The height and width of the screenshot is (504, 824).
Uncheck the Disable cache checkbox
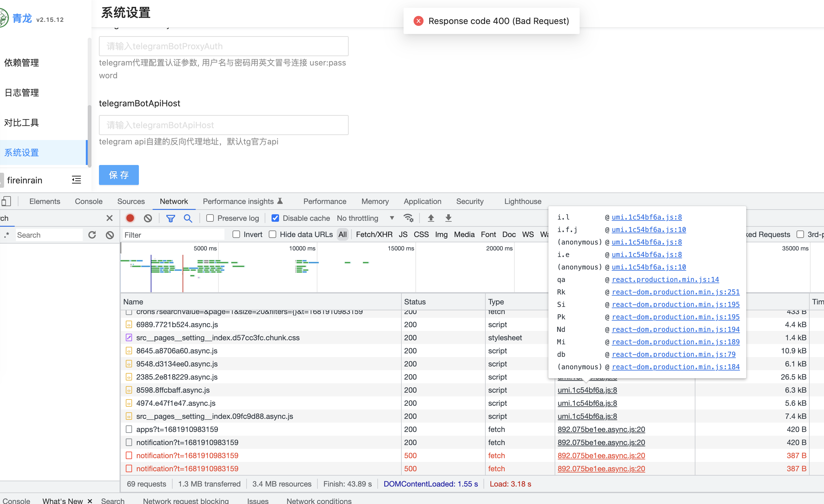(275, 218)
